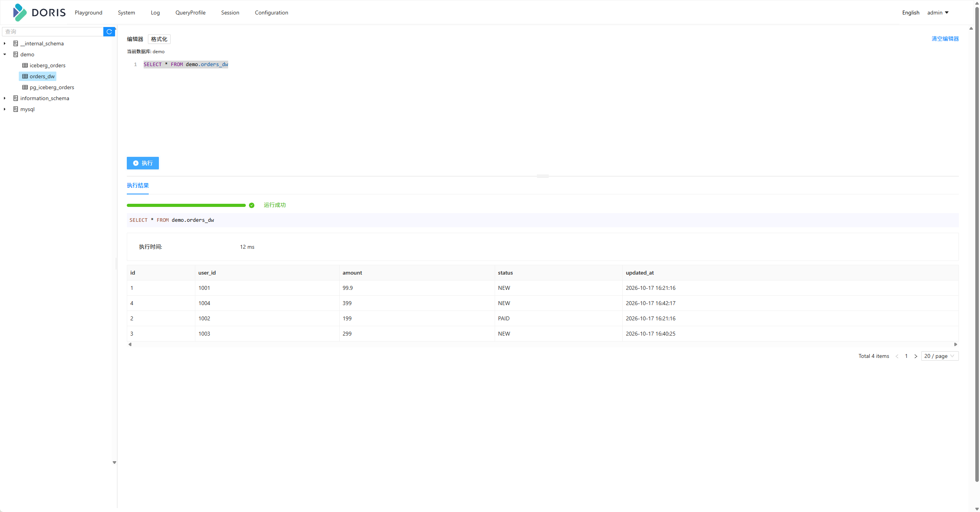This screenshot has height=512, width=980.
Task: Open the admin user dropdown
Action: 938,13
